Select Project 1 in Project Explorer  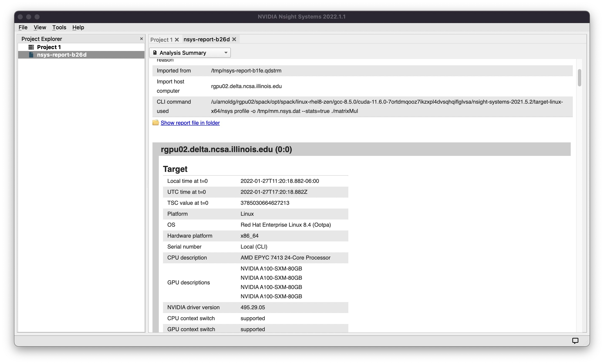49,47
